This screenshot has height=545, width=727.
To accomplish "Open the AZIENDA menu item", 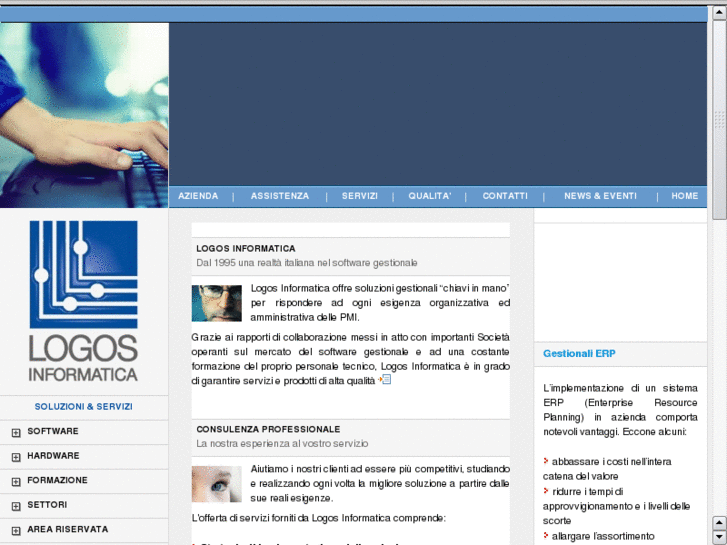I will (198, 196).
